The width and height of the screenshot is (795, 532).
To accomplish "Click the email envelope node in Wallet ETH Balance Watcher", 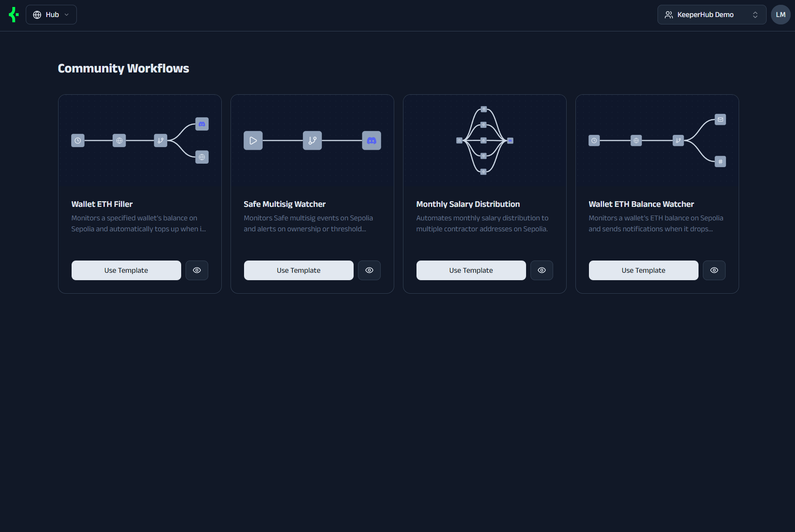I will coord(720,119).
